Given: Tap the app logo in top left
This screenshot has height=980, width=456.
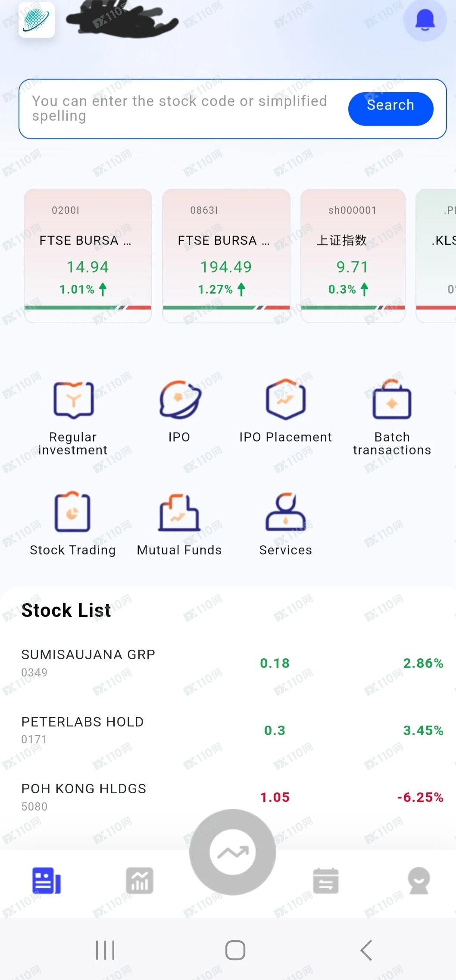Looking at the screenshot, I should (x=37, y=20).
